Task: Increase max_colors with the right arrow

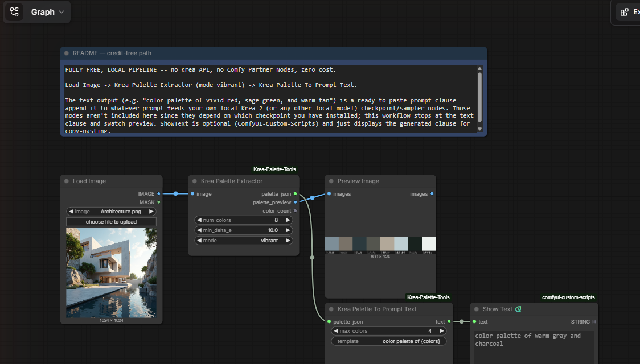Action: (441, 331)
